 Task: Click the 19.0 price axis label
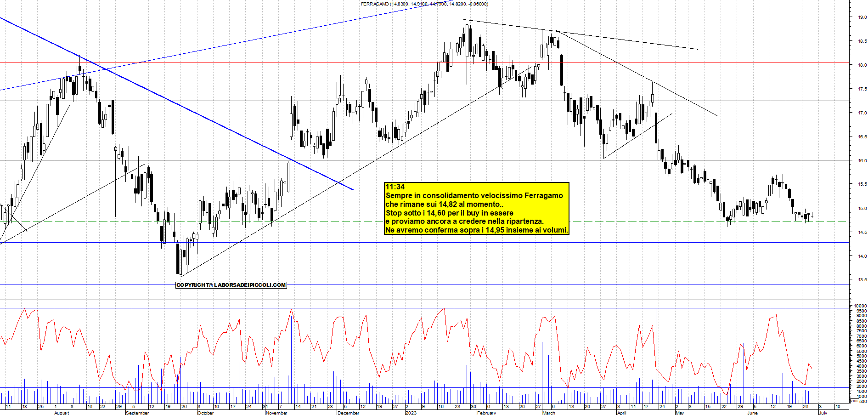pyautogui.click(x=862, y=17)
